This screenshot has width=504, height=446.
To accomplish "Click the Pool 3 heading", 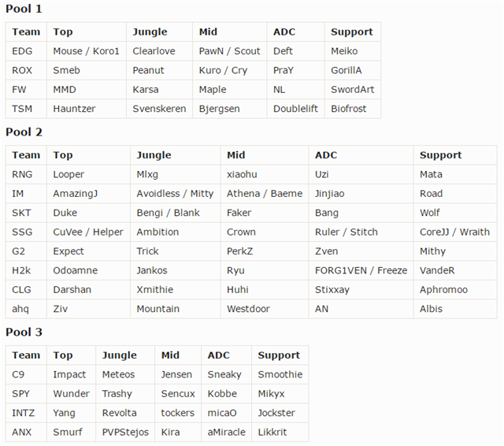I will (x=24, y=332).
